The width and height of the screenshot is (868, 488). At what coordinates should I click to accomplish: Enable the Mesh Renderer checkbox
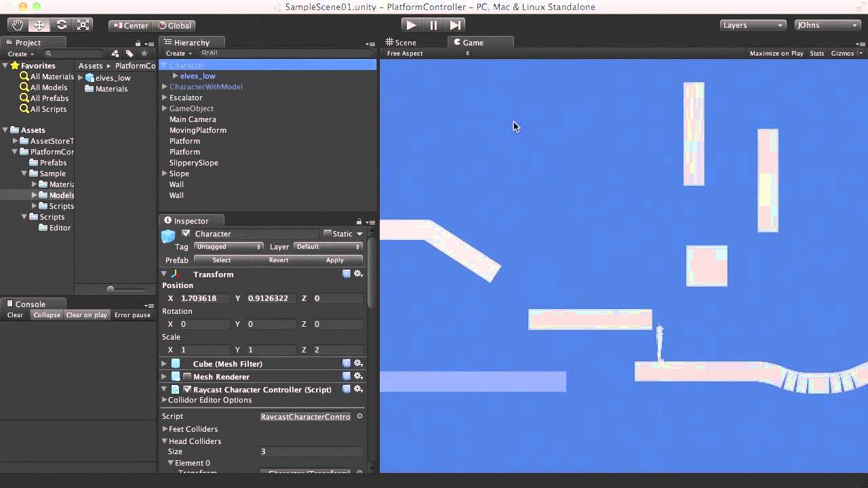click(x=186, y=376)
